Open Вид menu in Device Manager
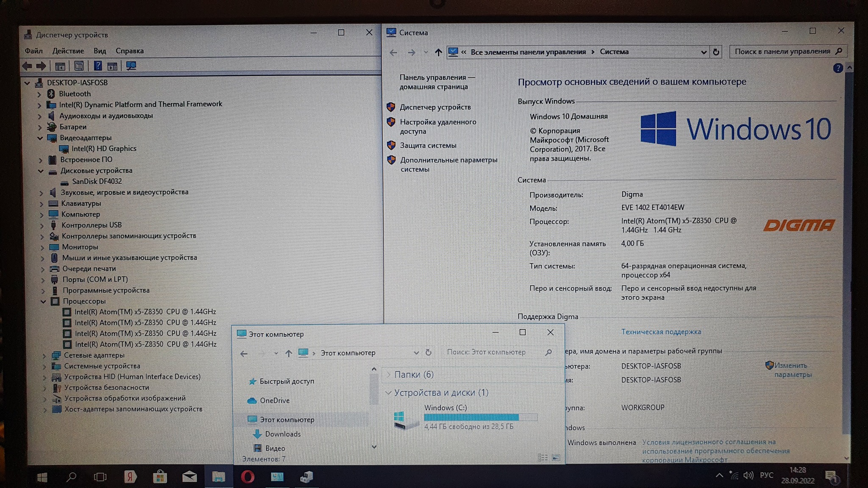Viewport: 868px width, 488px height. [x=100, y=51]
